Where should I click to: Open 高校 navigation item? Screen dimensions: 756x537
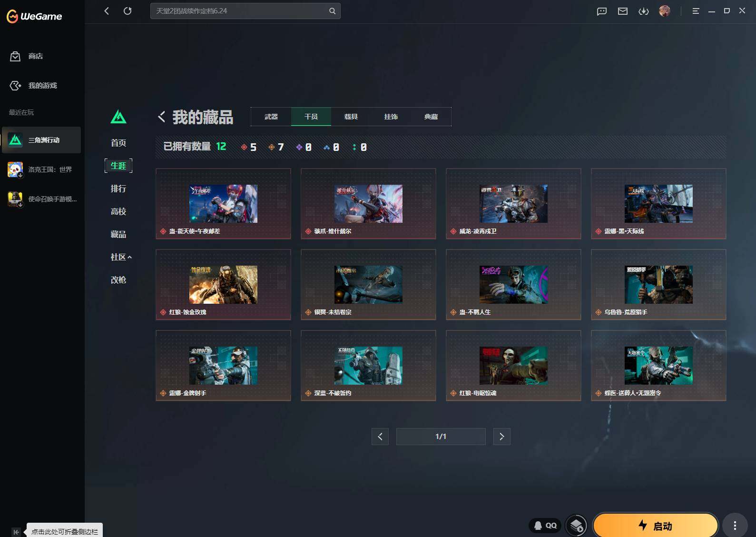118,211
